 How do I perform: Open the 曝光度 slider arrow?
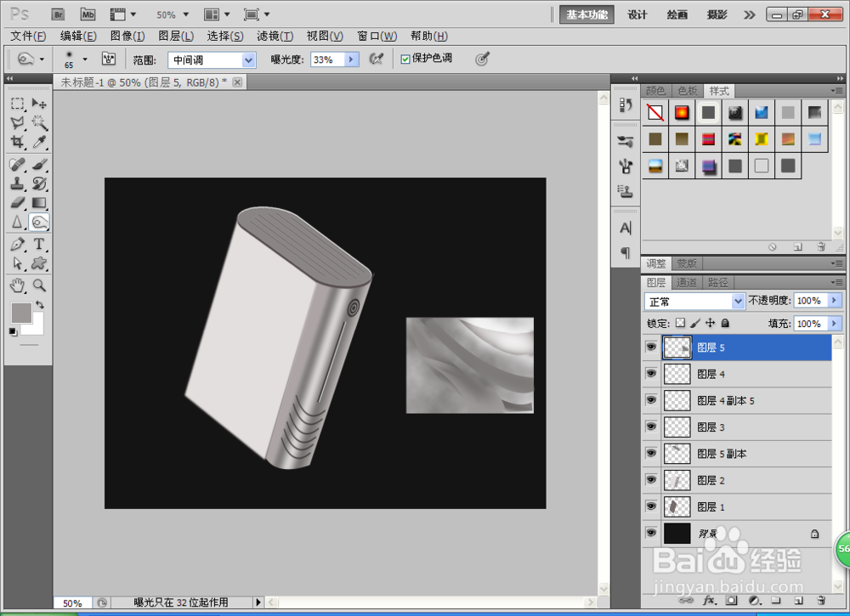[x=351, y=59]
